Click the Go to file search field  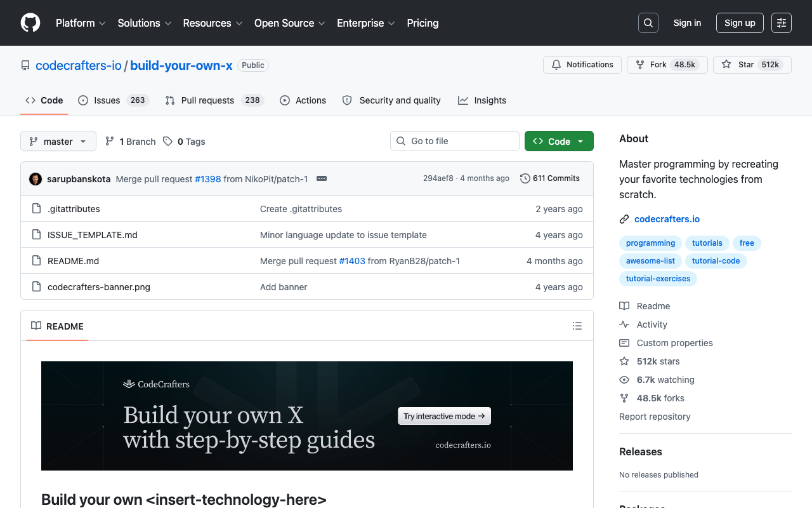coord(455,141)
